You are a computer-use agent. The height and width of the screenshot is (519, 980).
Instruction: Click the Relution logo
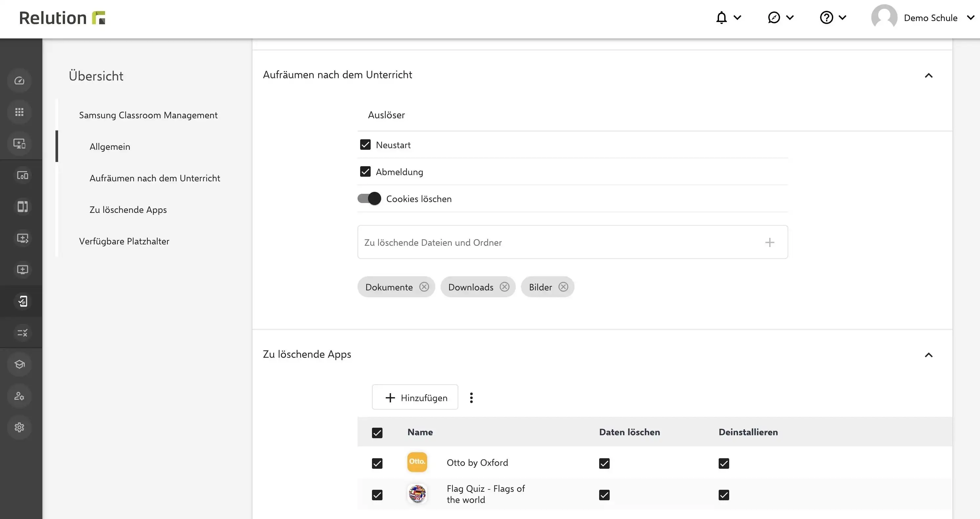(62, 18)
